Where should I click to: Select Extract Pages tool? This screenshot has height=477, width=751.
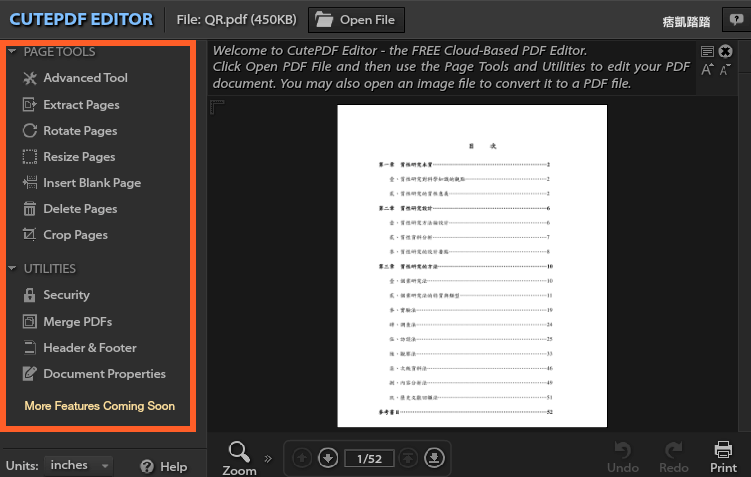[71, 104]
